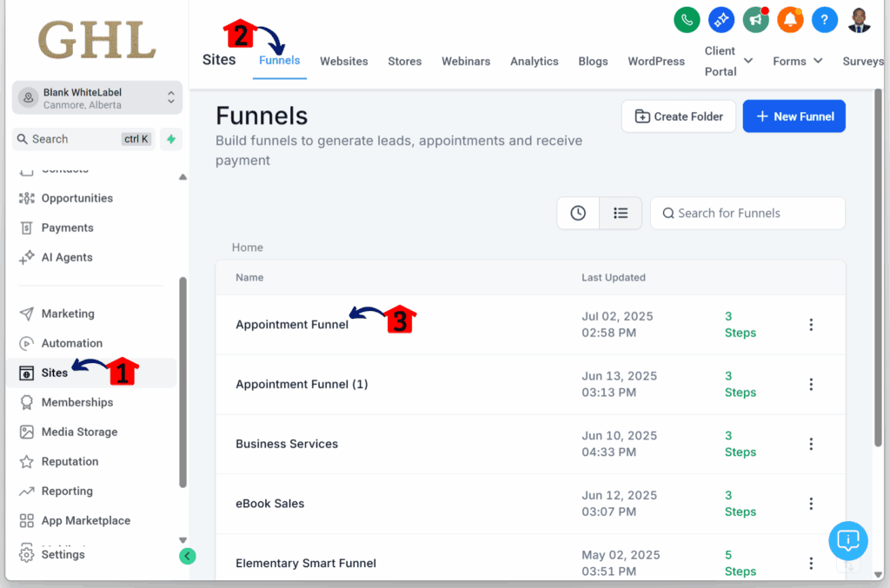Select the Blogs tab
Image resolution: width=890 pixels, height=588 pixels.
[593, 62]
